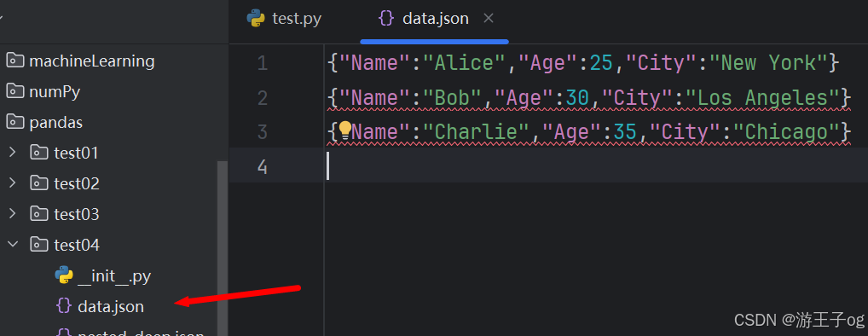868x336 pixels.
Task: Open __init__.py in the project tree
Action: [x=114, y=275]
